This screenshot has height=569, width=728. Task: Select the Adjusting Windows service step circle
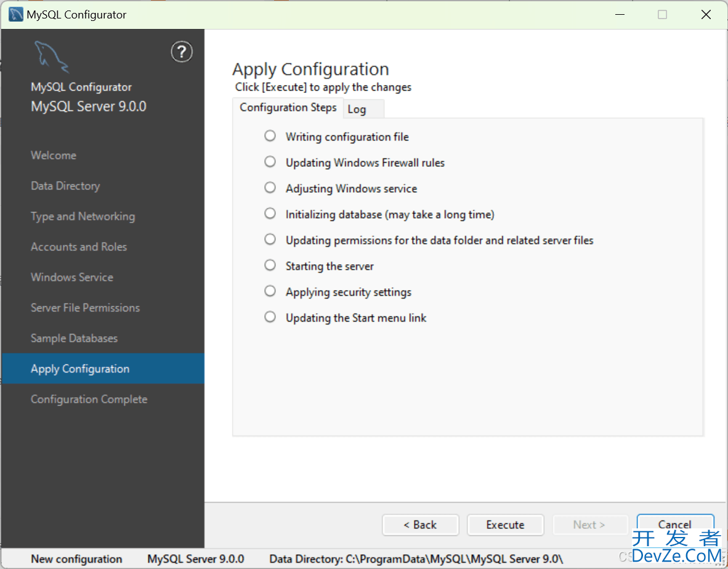pos(270,187)
